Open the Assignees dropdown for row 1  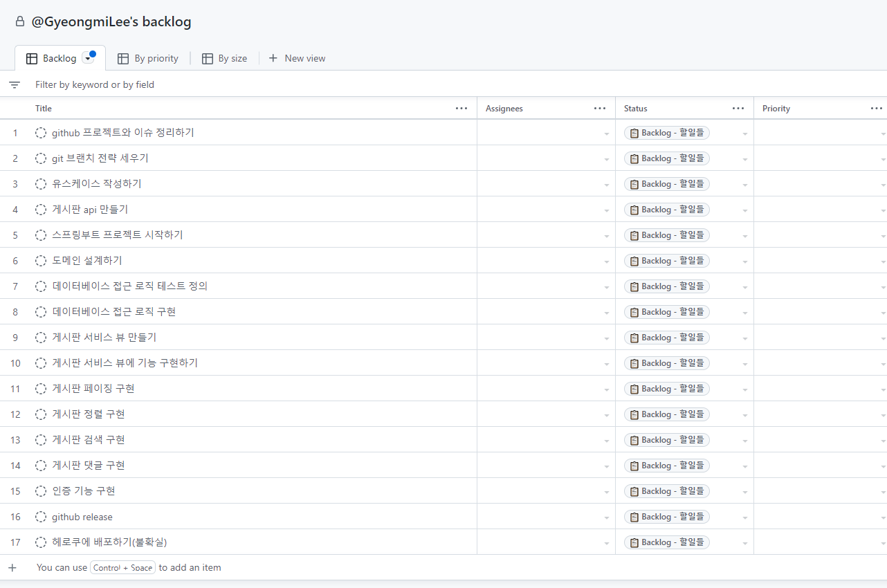(607, 134)
